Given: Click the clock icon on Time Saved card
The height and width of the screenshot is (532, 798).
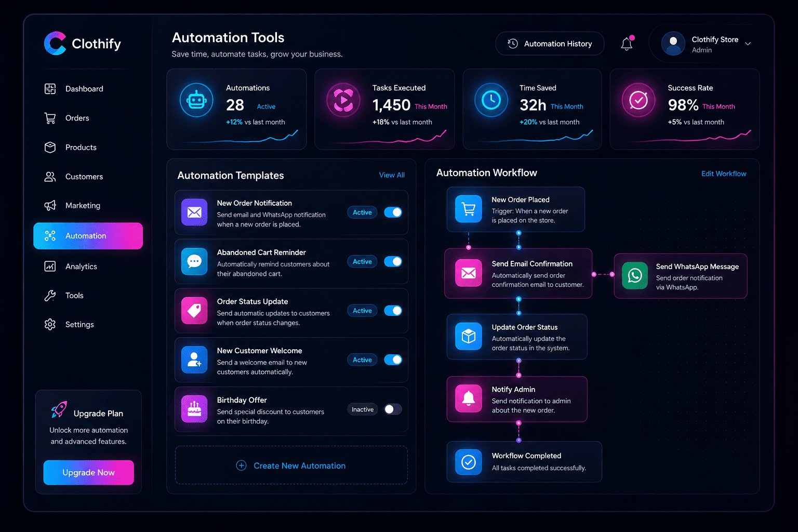Looking at the screenshot, I should pyautogui.click(x=491, y=100).
